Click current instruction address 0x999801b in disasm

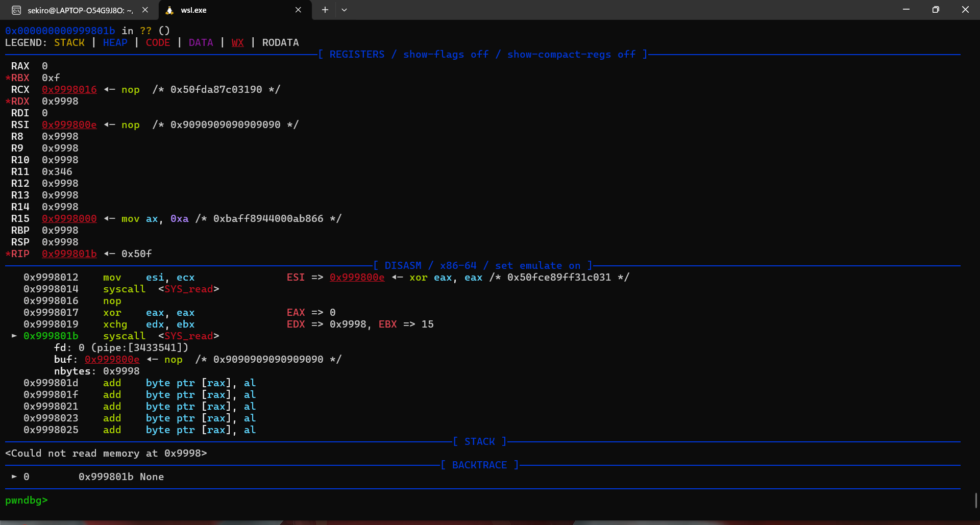point(51,336)
